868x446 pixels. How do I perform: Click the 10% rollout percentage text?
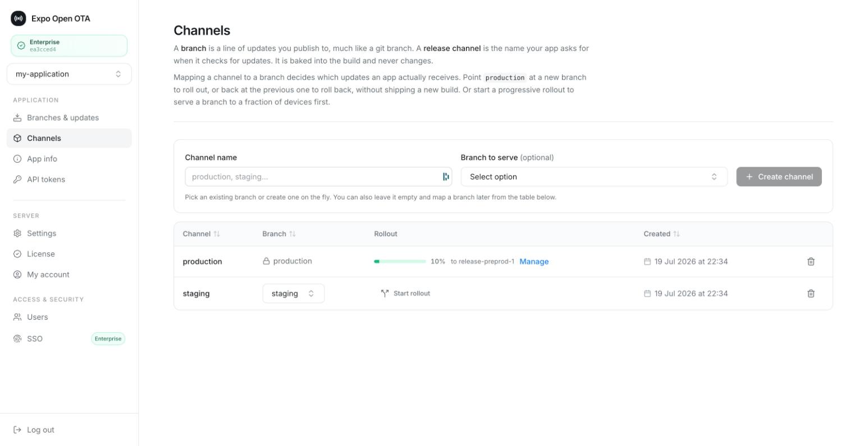438,261
